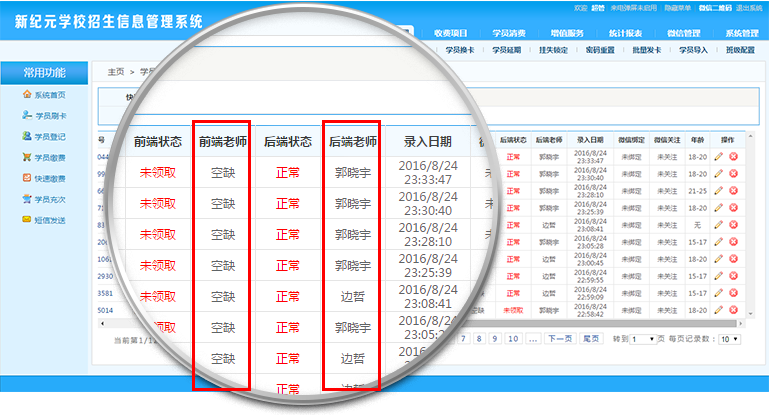Click student number 5014
Image resolution: width=770 pixels, height=415 pixels.
[x=105, y=310]
